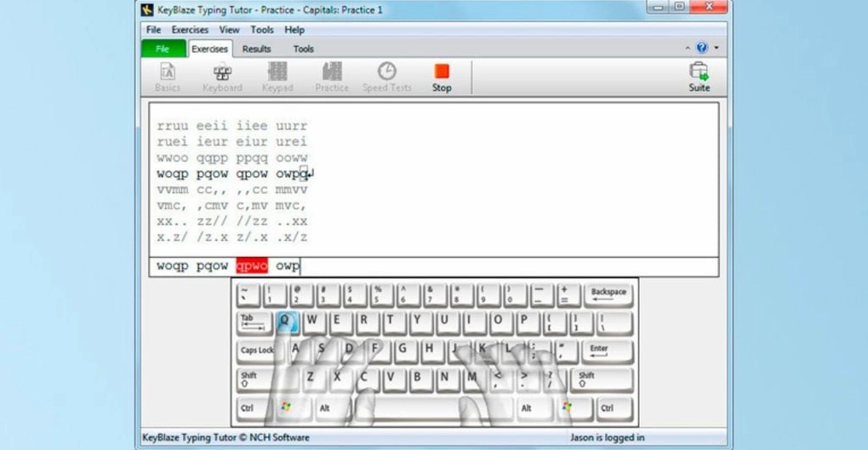
Task: Click the left Ctrl key on virtual keyboard
Action: (254, 408)
